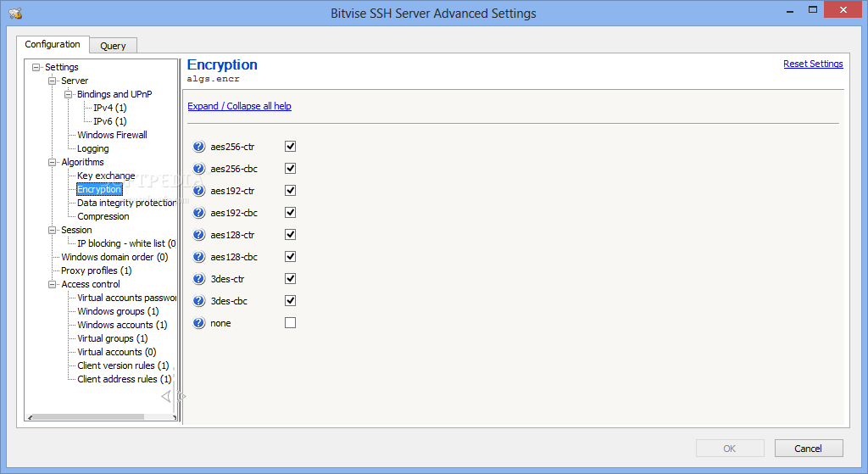This screenshot has height=474, width=868.
Task: Open Windows accounts (1)
Action: (x=122, y=325)
